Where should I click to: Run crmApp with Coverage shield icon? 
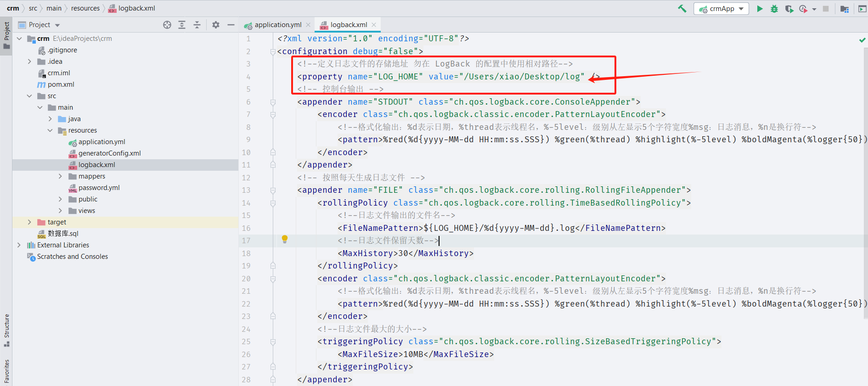[x=789, y=9]
